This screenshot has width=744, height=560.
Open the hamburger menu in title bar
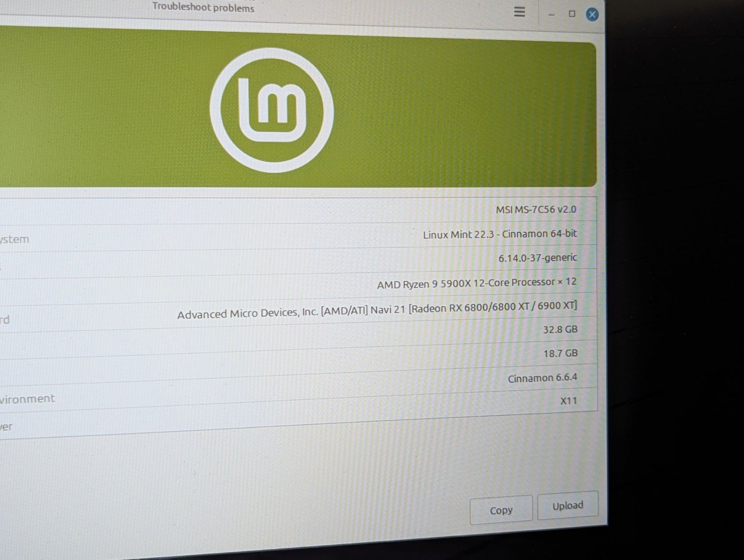click(520, 12)
